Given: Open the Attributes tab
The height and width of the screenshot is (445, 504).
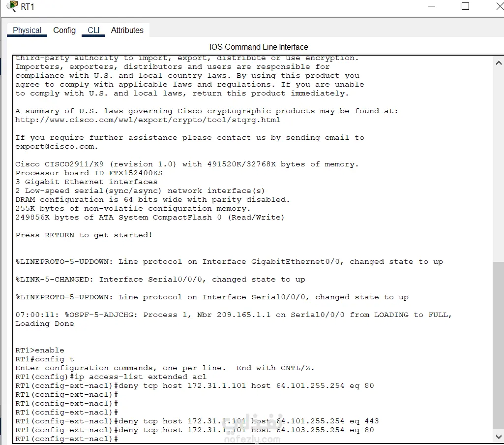Looking at the screenshot, I should (x=127, y=30).
